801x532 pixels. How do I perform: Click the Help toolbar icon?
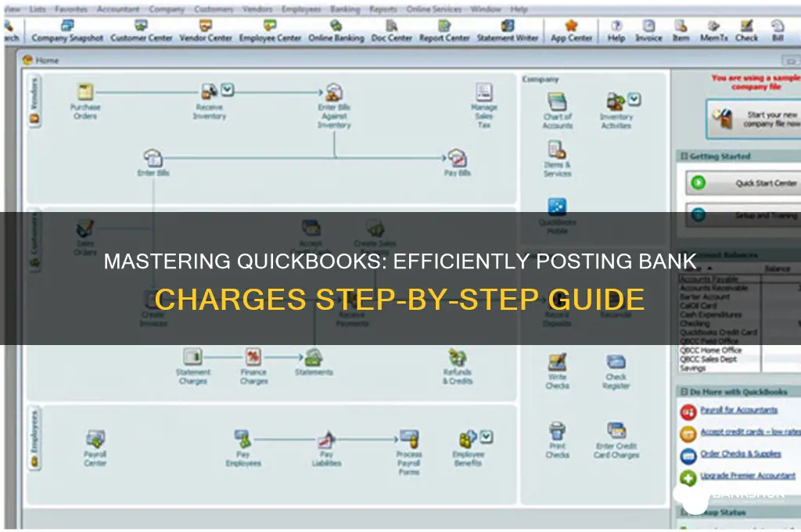pyautogui.click(x=616, y=31)
